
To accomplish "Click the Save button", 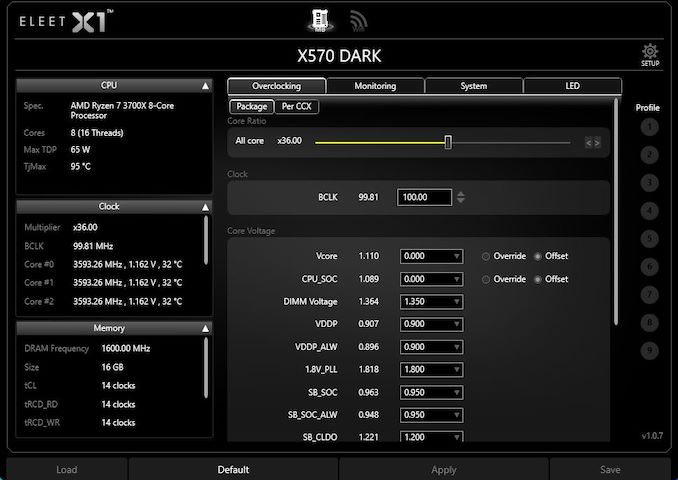I will [610, 470].
